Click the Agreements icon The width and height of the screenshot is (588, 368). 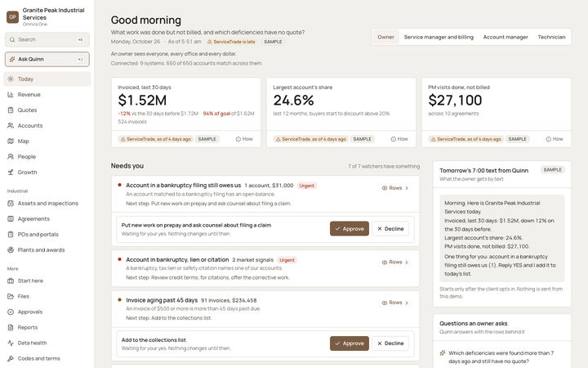(11, 218)
